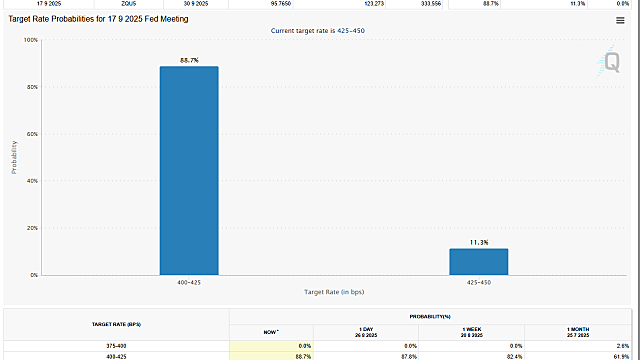Click the 'Current target rate is 425-450' subtitle

[318, 31]
